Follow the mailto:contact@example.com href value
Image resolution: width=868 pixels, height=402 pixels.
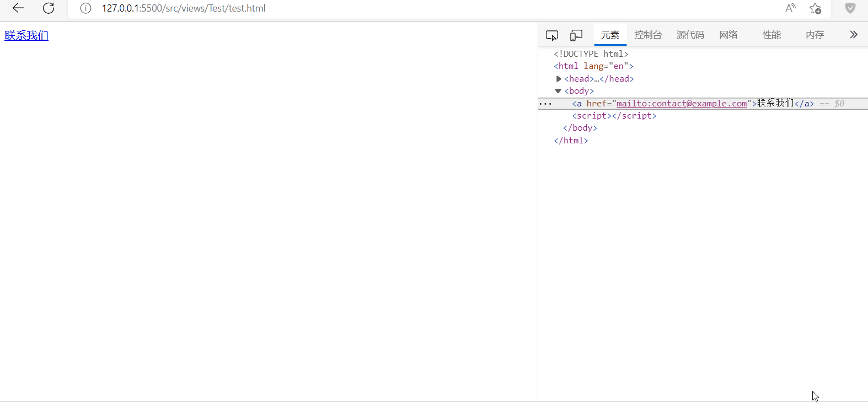tap(682, 104)
